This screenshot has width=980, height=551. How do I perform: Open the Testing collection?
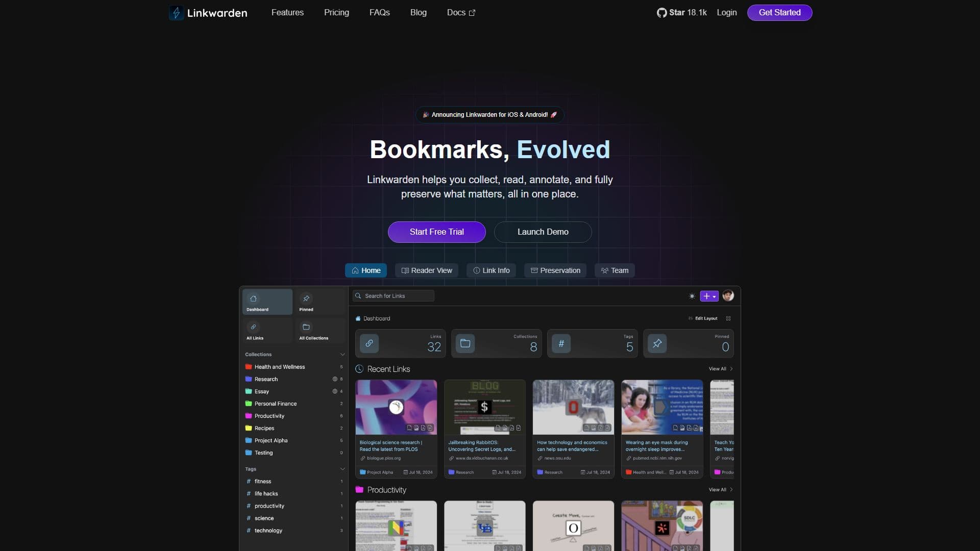coord(293,453)
